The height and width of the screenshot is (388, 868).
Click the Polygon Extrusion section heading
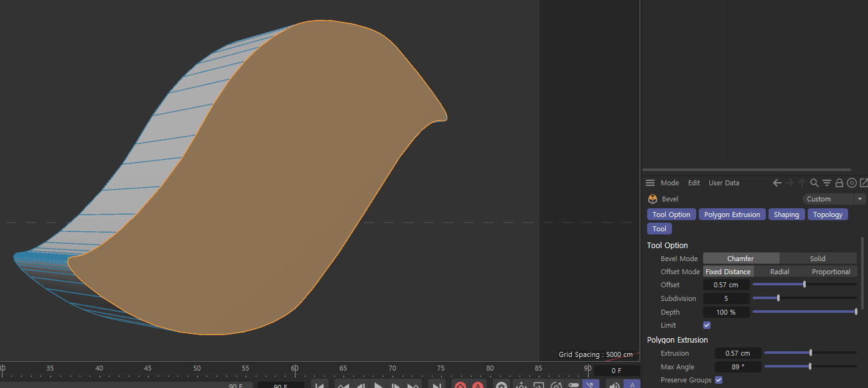[x=678, y=340]
